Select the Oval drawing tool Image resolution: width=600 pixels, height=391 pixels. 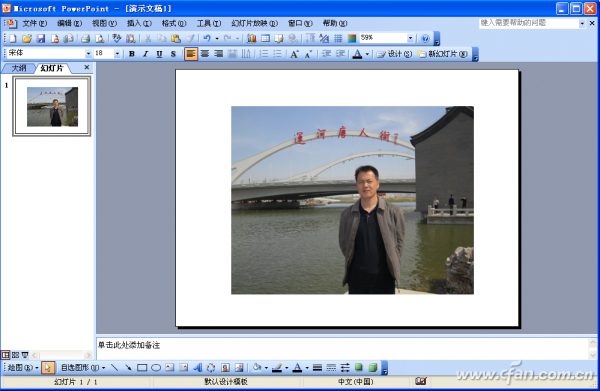(156, 368)
